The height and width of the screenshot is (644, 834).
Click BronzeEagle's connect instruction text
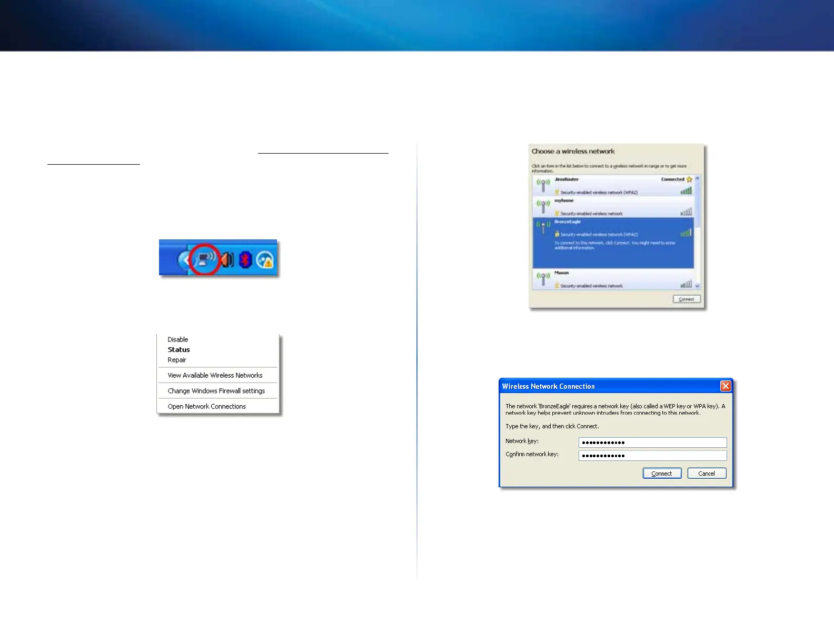(614, 245)
